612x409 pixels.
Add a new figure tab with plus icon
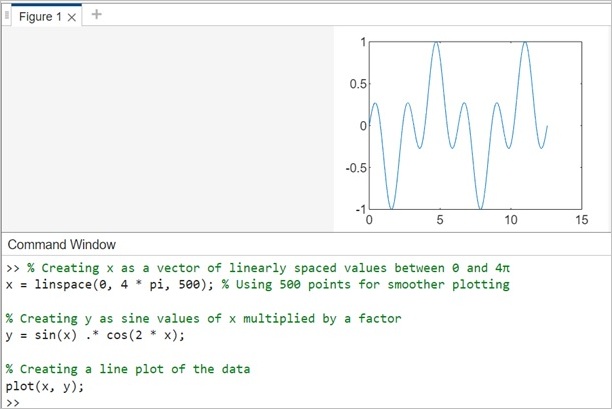pos(97,14)
